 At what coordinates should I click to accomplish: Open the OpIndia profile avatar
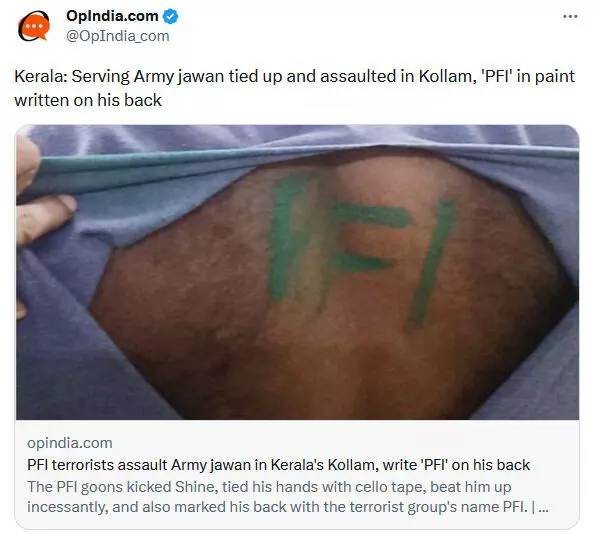click(34, 26)
